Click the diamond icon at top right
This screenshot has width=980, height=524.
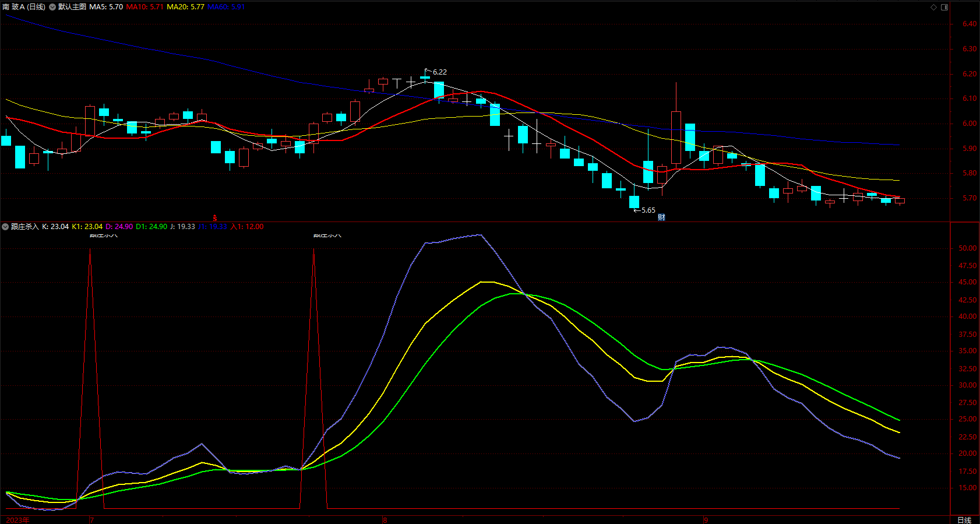(933, 7)
